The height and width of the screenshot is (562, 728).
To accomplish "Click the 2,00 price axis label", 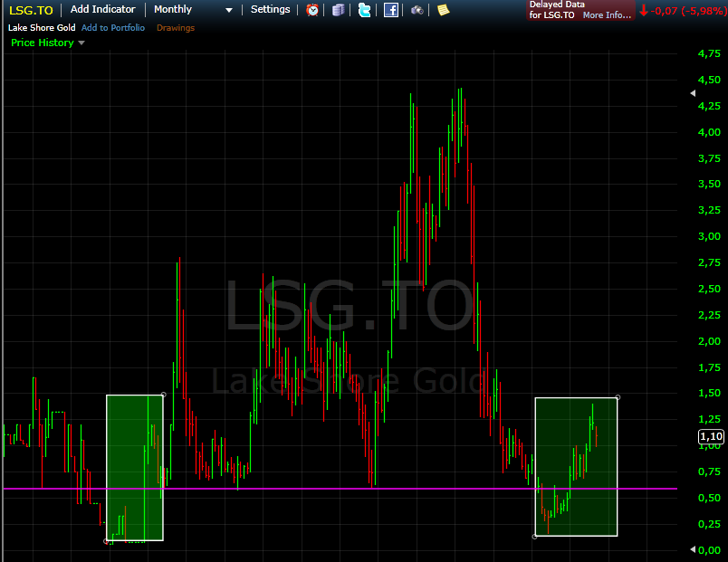I will point(709,341).
